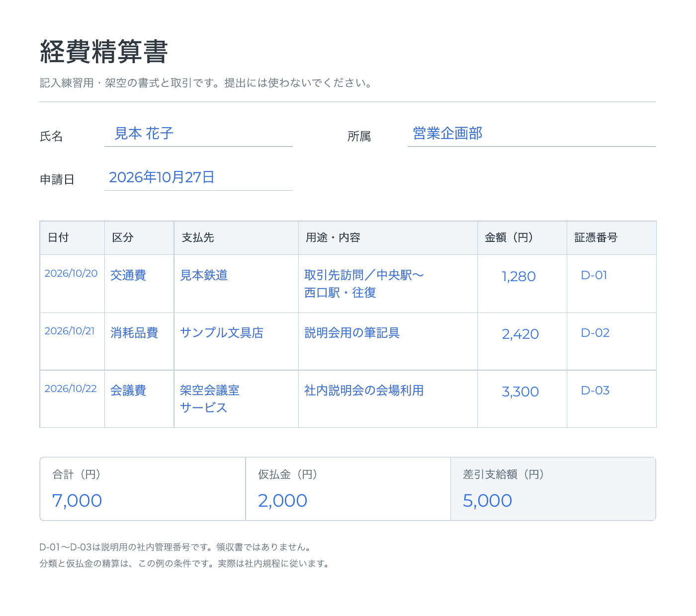Click the net payment value 5,000
The image size is (696, 616).
(487, 501)
